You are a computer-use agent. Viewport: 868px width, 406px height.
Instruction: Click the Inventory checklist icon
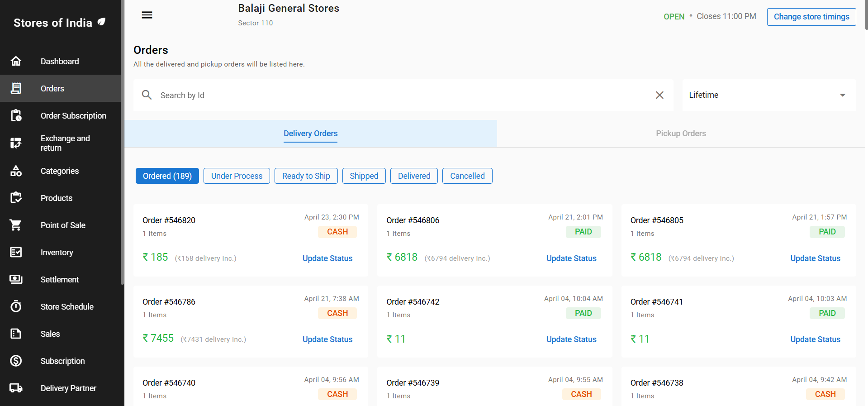tap(16, 252)
